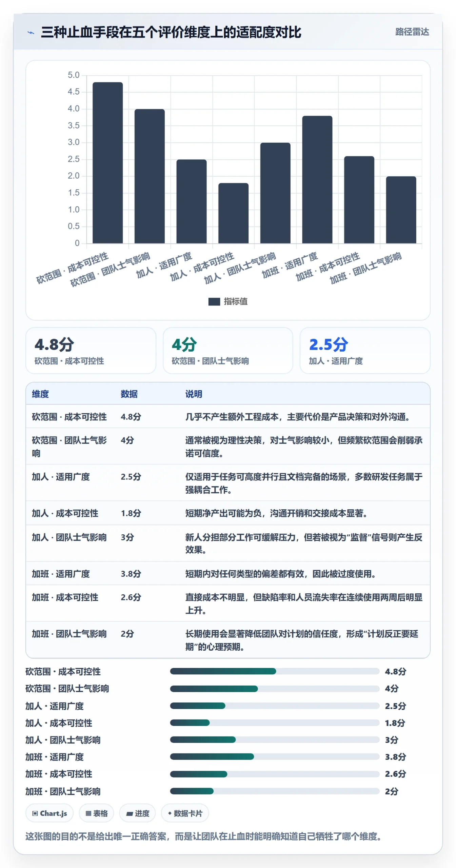Click the 加班·适用广度 progress bar
The image size is (456, 868).
pos(275,757)
